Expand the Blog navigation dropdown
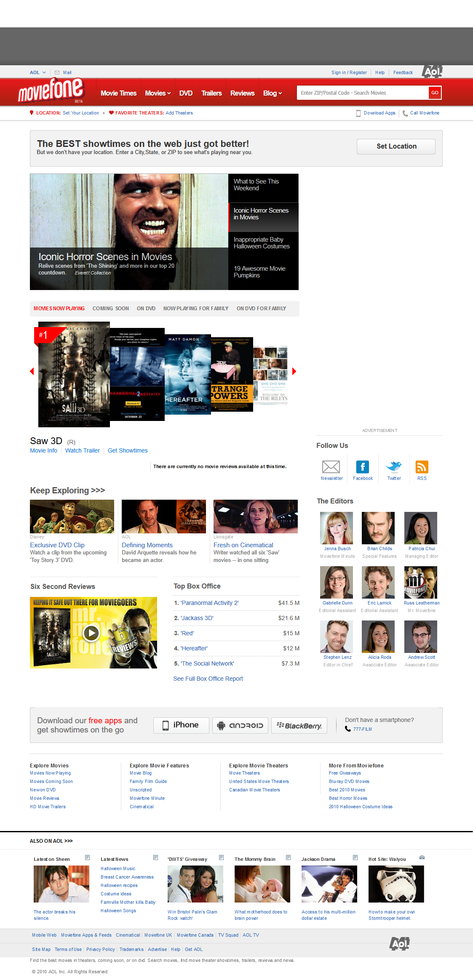Image resolution: width=473 pixels, height=980 pixels. 280,93
